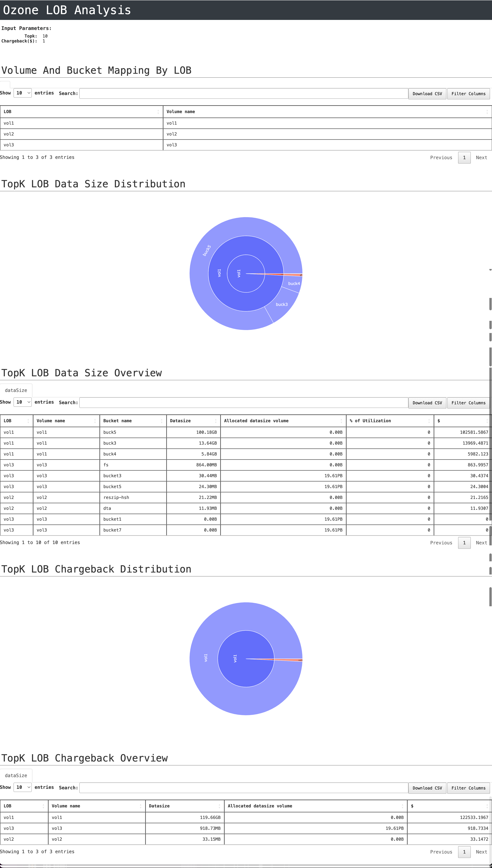Open entries dropdown in Chargeback Overview section
This screenshot has width=492, height=868.
coord(22,787)
